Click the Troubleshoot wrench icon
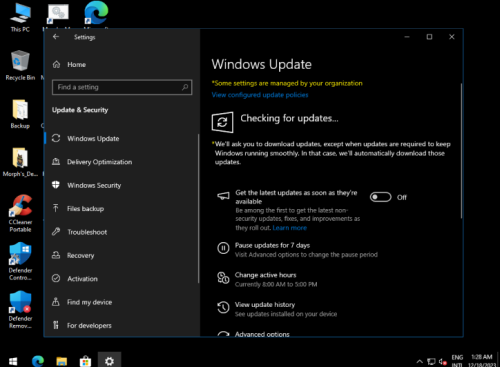This screenshot has width=500, height=367. tap(56, 232)
